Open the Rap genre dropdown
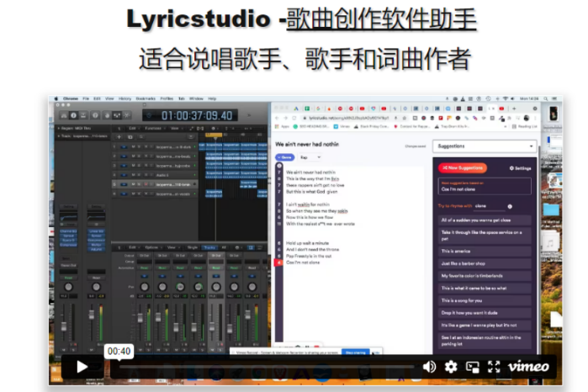 (x=310, y=157)
